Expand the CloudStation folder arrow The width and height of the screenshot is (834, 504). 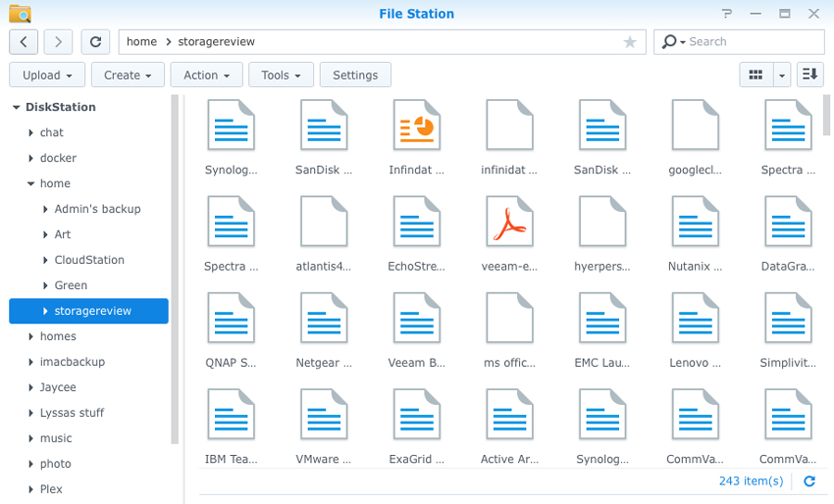click(45, 261)
